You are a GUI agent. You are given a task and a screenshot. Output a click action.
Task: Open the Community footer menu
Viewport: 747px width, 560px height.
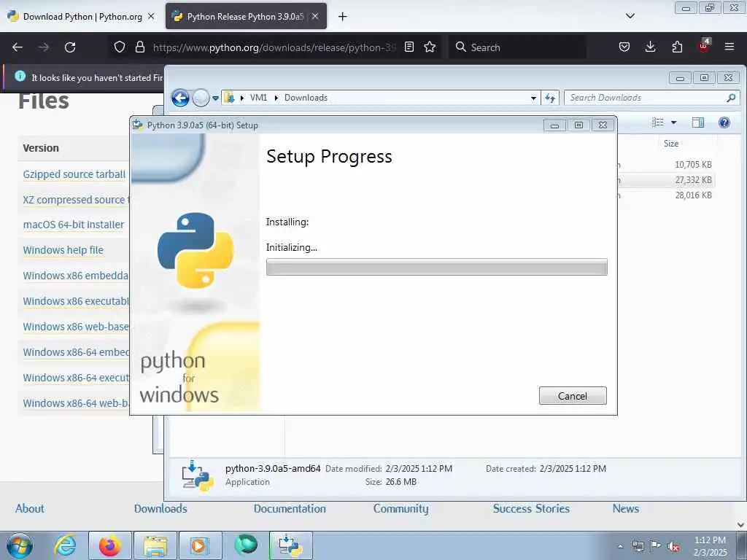(400, 508)
